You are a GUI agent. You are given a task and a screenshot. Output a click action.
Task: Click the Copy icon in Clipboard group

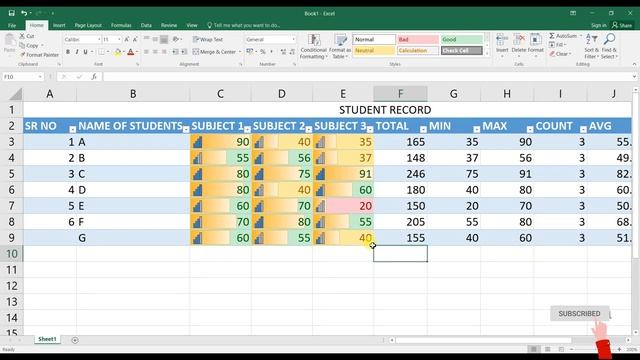coord(22,45)
